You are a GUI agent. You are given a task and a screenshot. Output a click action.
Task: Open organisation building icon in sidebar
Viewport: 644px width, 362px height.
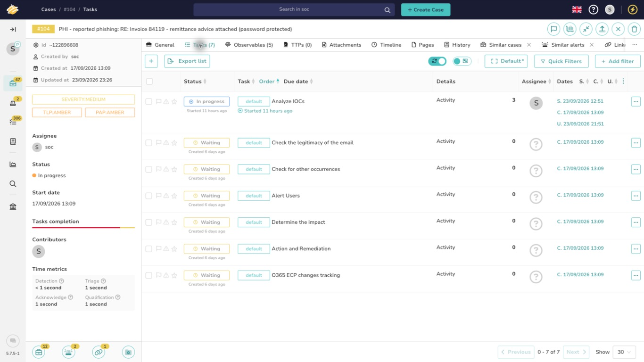click(x=13, y=206)
